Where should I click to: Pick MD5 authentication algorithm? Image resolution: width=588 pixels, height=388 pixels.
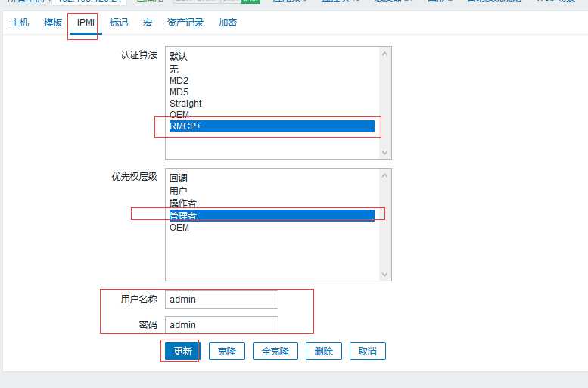(272, 92)
